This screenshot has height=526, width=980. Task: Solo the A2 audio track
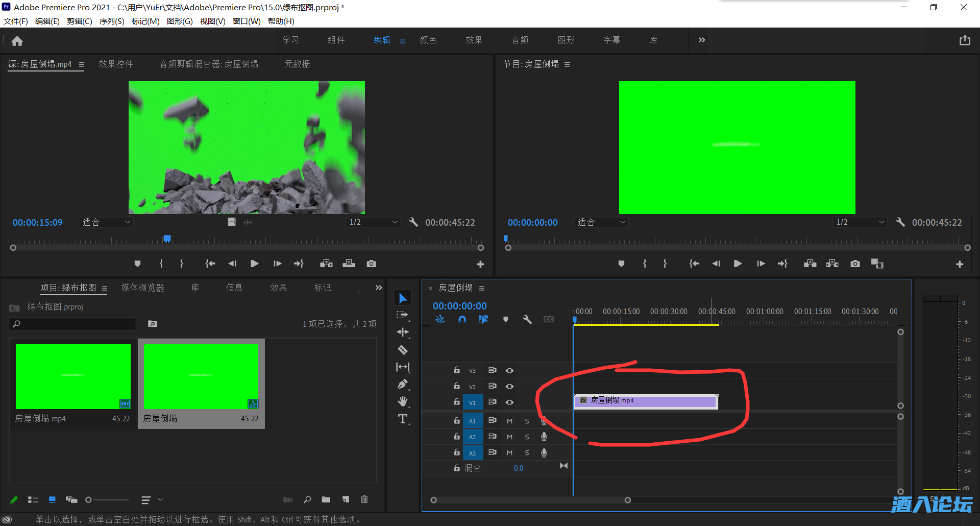point(526,437)
